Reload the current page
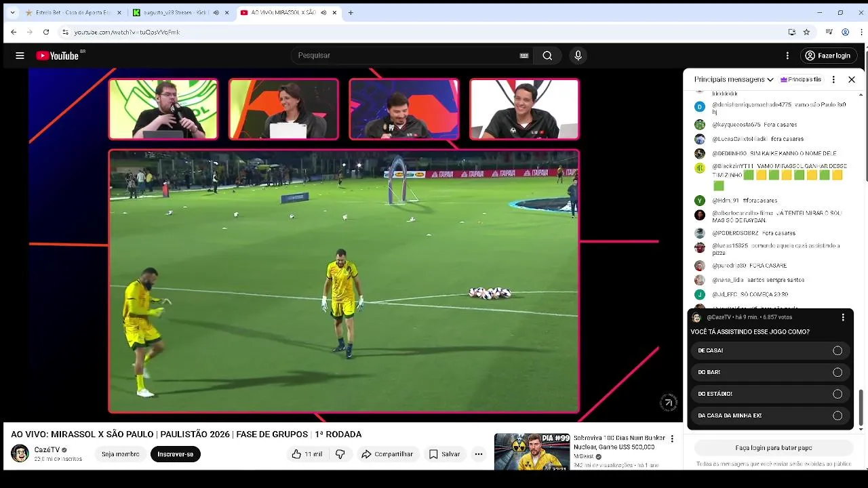The image size is (868, 488). (46, 32)
